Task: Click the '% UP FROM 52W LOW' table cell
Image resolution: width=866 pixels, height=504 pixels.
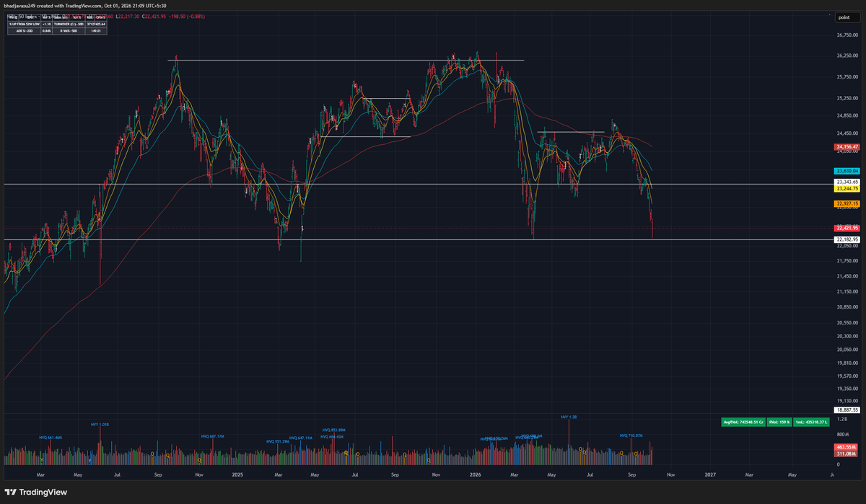Action: tap(24, 24)
